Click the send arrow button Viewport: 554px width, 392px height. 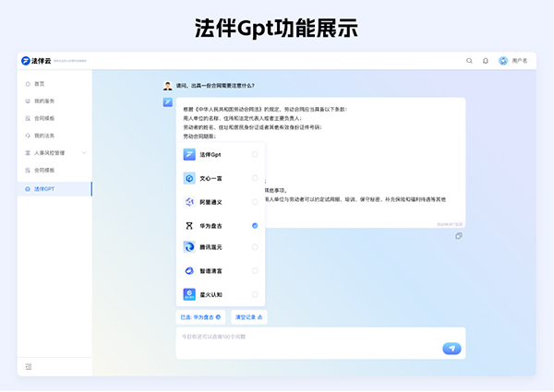452,348
